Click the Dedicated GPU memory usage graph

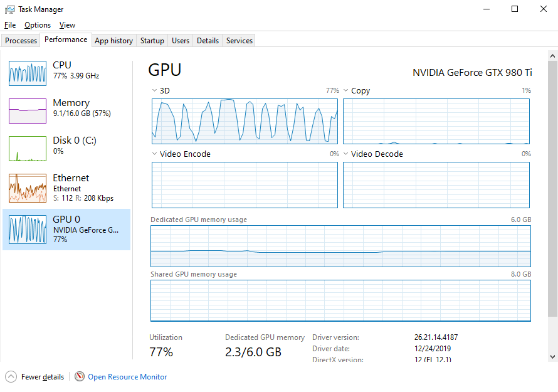[340, 246]
